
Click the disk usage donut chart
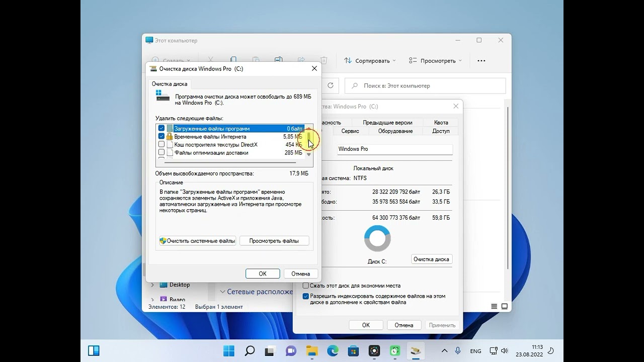pos(377,238)
